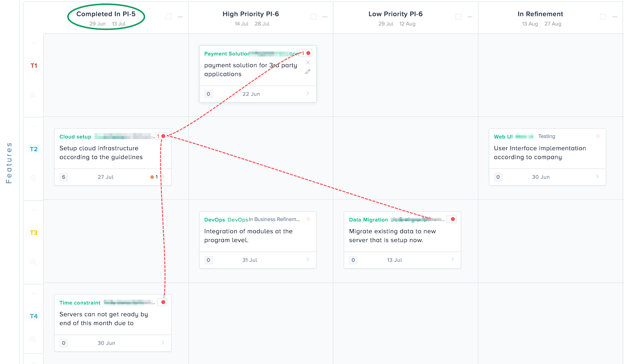Zoom into the T1 feature row
The height and width of the screenshot is (364, 624).
pos(33,95)
